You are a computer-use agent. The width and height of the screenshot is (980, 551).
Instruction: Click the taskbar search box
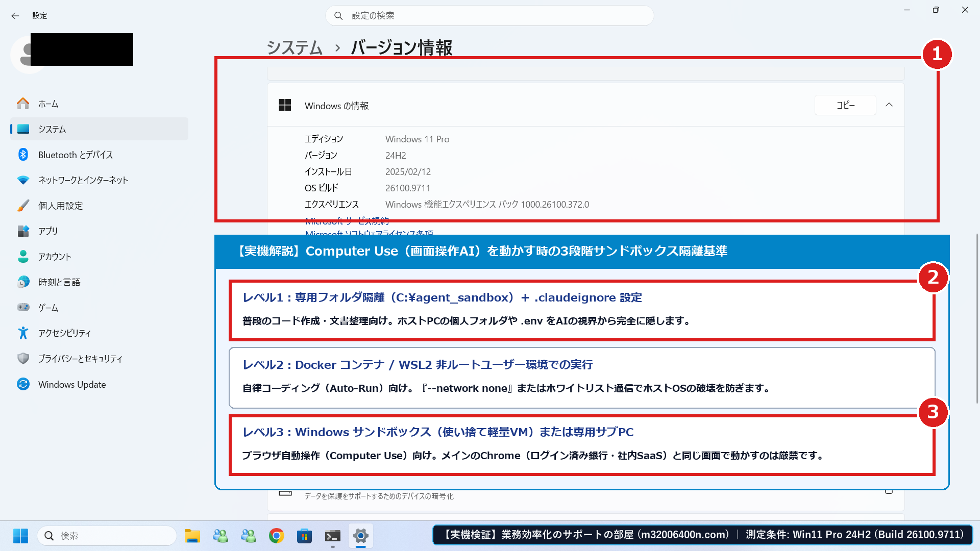(107, 536)
